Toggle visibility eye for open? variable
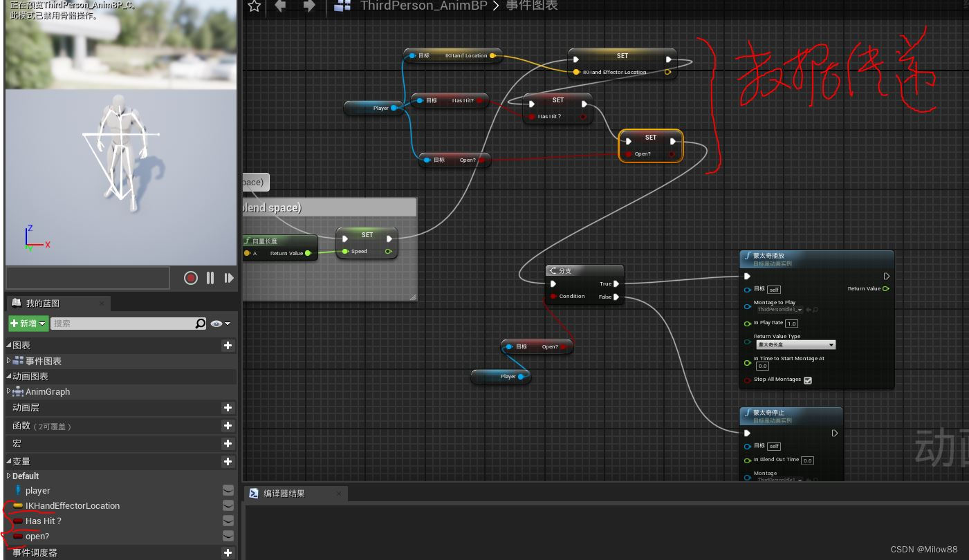Image resolution: width=969 pixels, height=560 pixels. [x=228, y=536]
